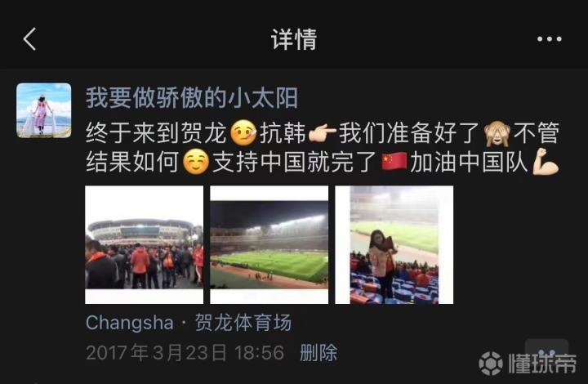Open username 我要做骄傲的小太阳 profile
Screen dimensions: 588x384
click(192, 98)
